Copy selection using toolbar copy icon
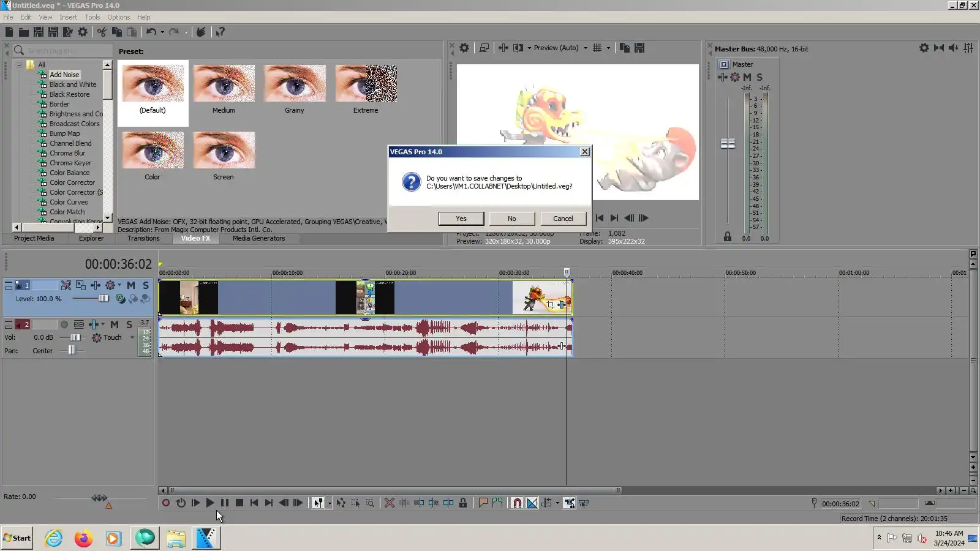980x551 pixels. coord(116,32)
